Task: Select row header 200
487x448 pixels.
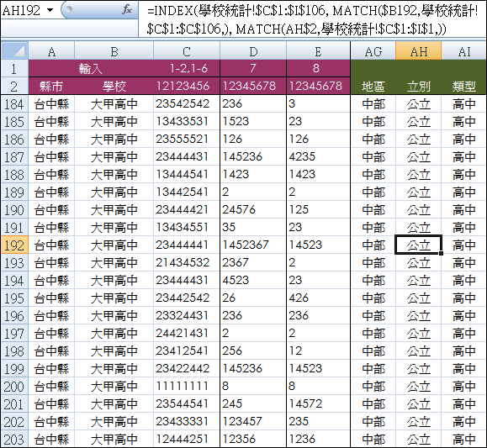Action: tap(14, 386)
